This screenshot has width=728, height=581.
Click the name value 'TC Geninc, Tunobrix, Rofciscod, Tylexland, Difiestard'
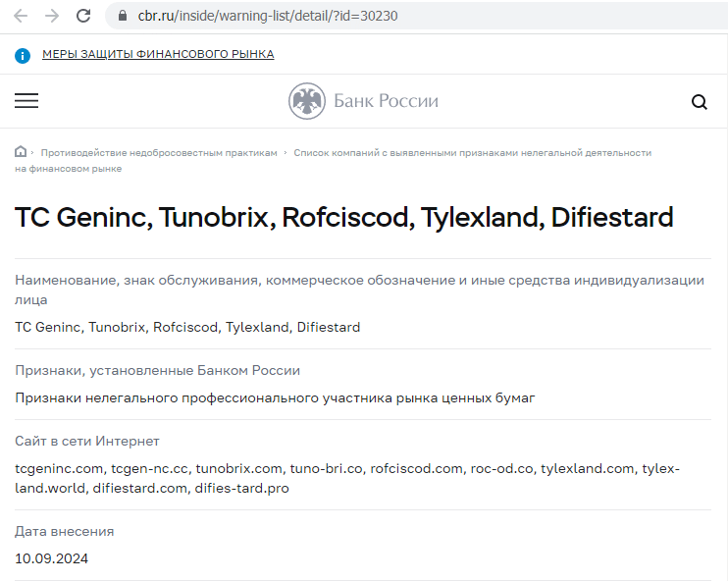pos(187,327)
